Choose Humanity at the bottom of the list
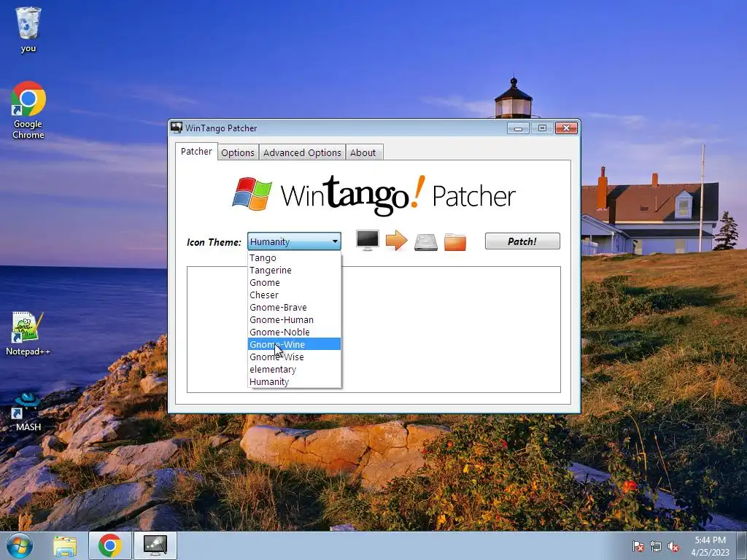Viewport: 747px width, 560px height. point(295,381)
